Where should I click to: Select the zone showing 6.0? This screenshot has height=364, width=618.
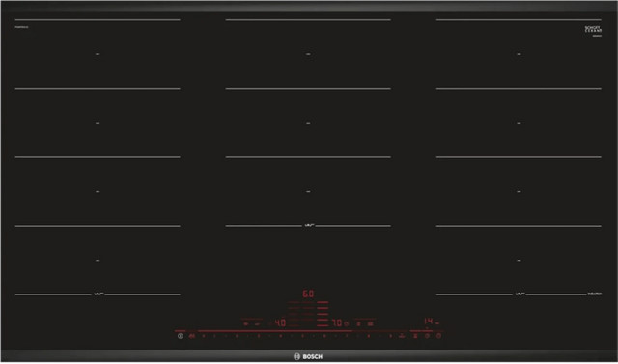coord(308,294)
